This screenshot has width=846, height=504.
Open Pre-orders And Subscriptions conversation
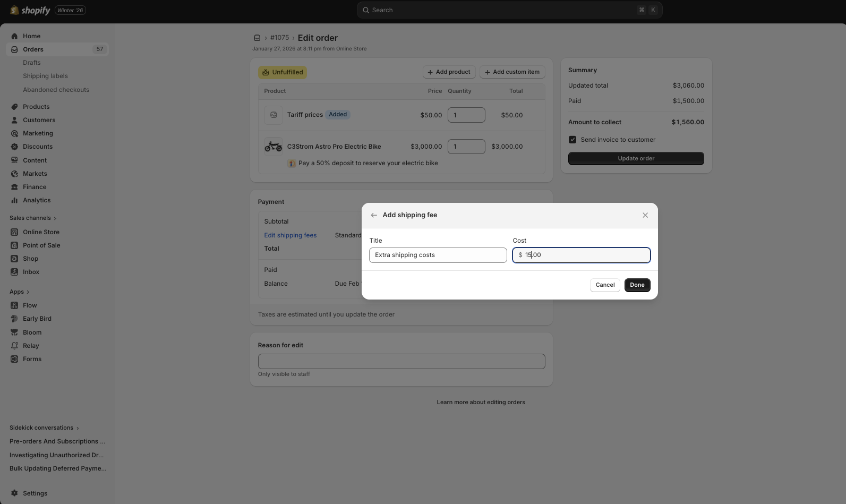point(57,441)
